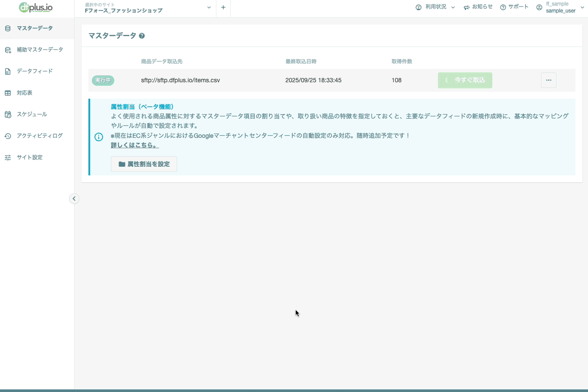
Task: Click the 実行中 status badge
Action: [103, 80]
